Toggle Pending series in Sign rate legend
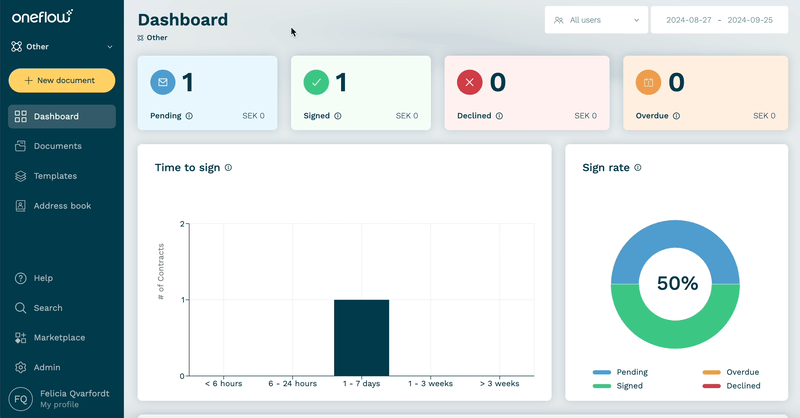This screenshot has height=418, width=800. tap(620, 372)
